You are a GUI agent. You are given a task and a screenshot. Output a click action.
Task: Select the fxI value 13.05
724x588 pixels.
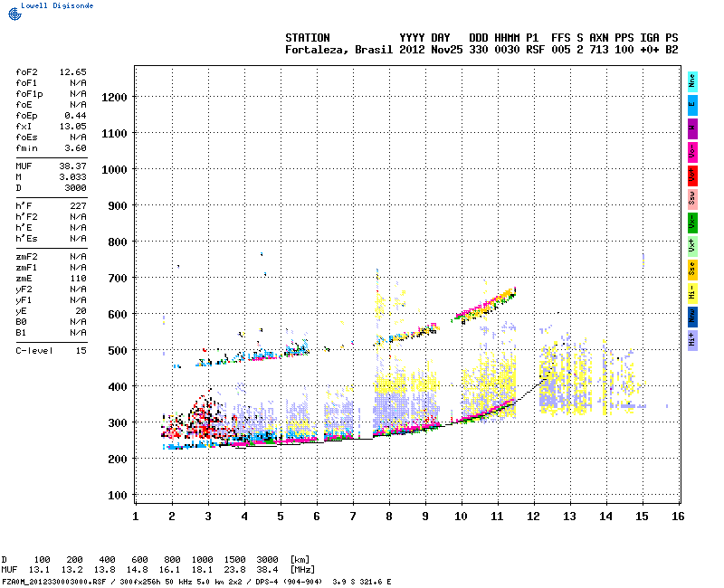(73, 127)
